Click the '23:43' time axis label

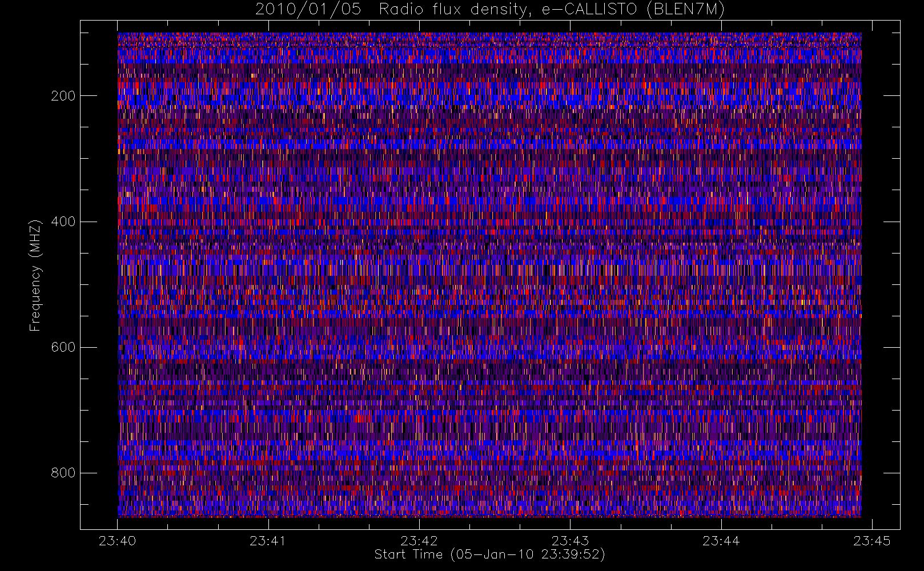click(x=570, y=541)
